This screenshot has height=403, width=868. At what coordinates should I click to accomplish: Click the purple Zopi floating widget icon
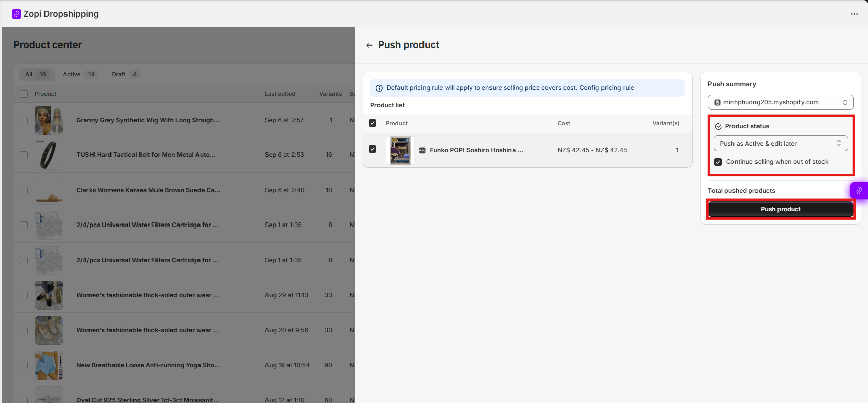coord(859,190)
